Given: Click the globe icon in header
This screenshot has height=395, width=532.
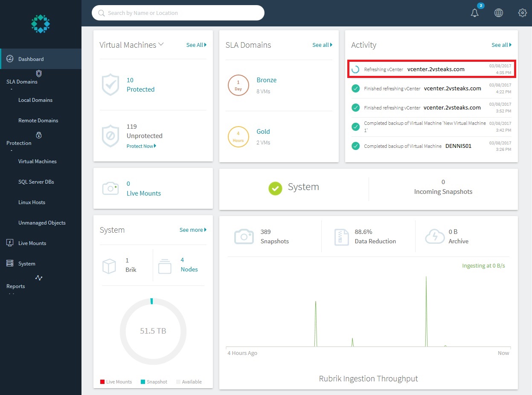Looking at the screenshot, I should point(498,13).
